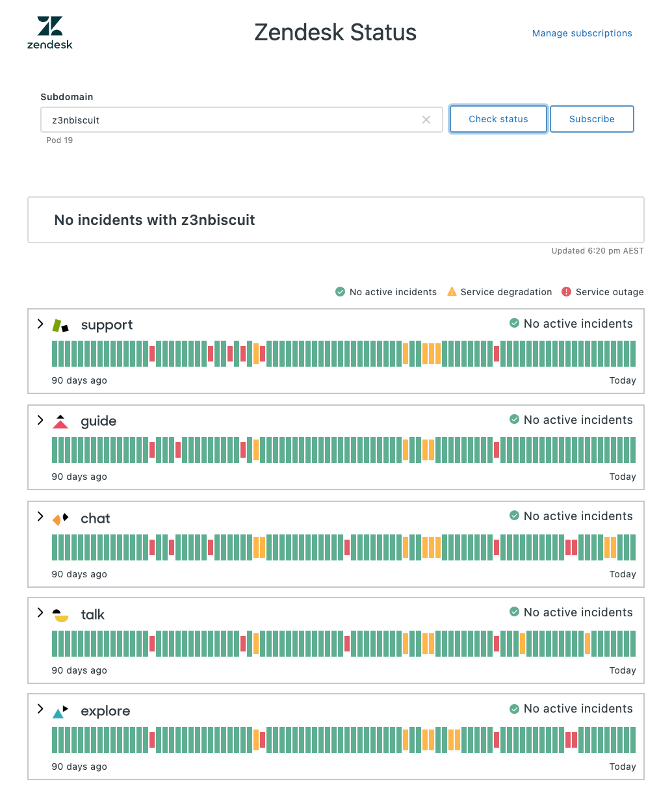Click the last day bar in support timeline

coord(633,354)
